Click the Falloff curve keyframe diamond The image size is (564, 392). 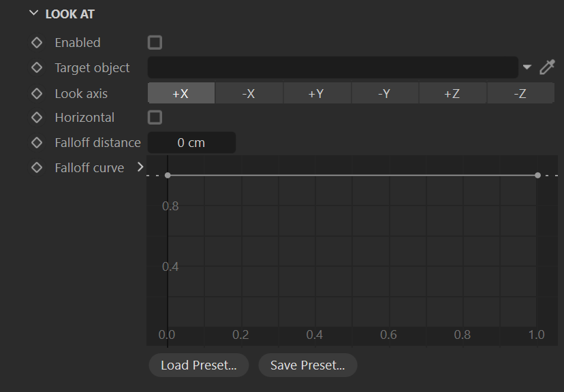coord(37,168)
